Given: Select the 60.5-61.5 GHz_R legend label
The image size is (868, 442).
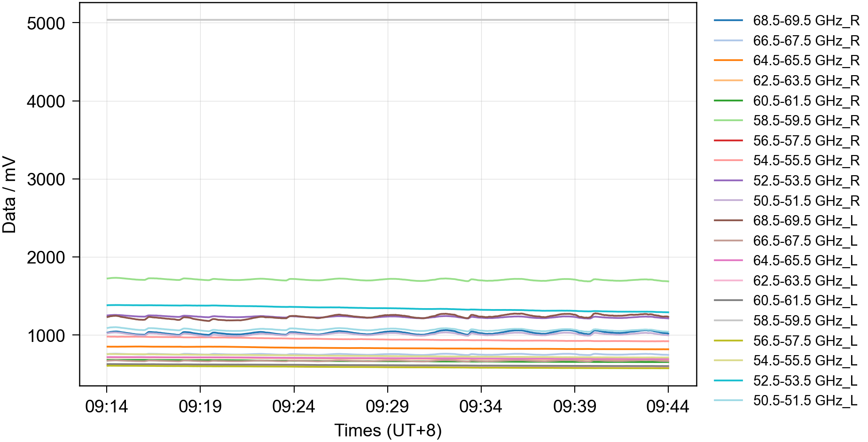Looking at the screenshot, I should 805,101.
